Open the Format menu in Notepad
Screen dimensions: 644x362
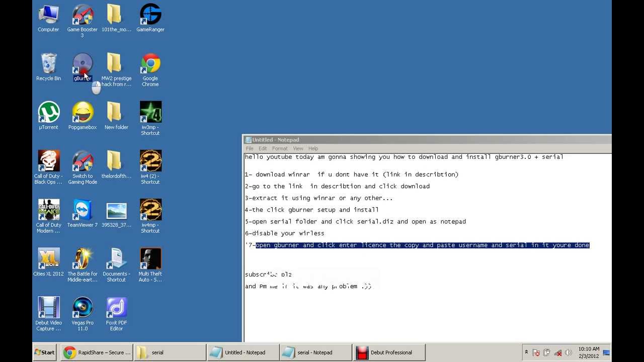click(280, 148)
